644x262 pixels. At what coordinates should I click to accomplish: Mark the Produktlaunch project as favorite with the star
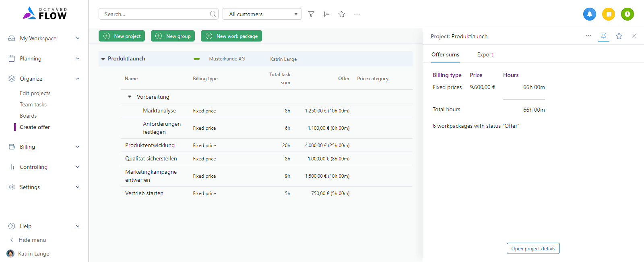click(619, 36)
